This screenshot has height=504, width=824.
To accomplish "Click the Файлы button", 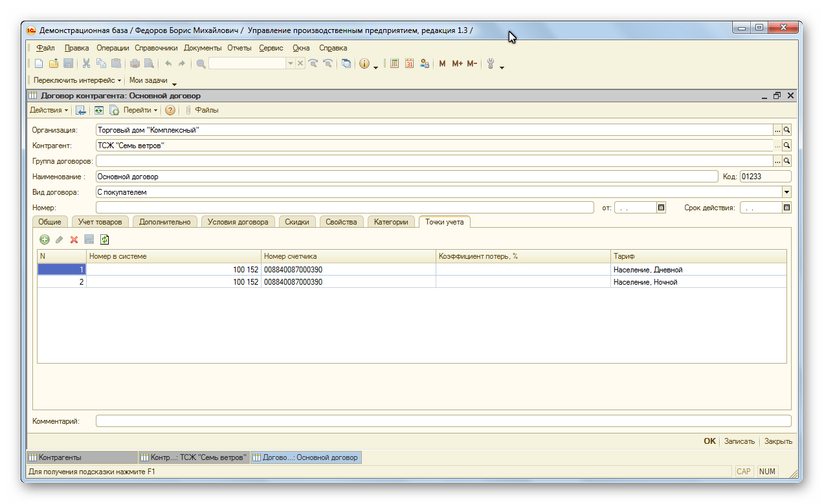I will (202, 110).
